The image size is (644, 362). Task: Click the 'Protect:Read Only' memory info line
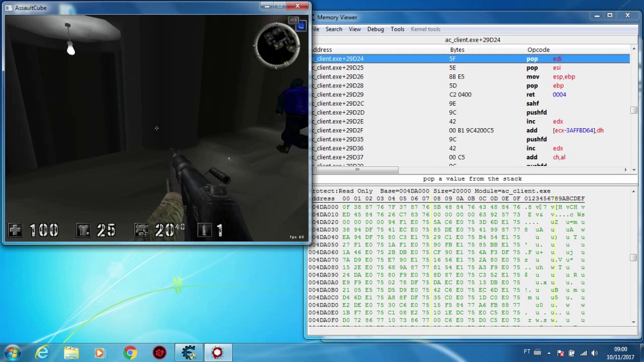pyautogui.click(x=430, y=191)
